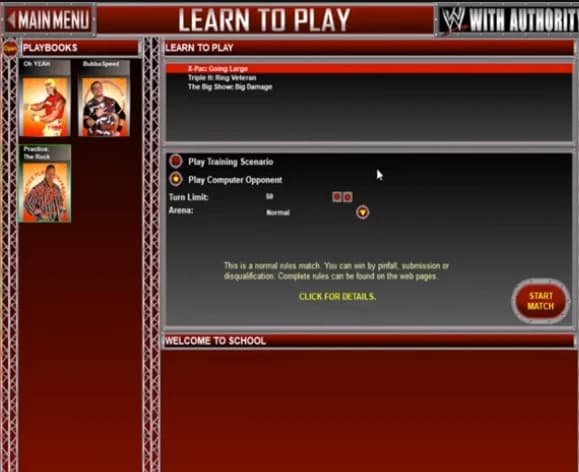Go back to Main Menu
Screen dimensions: 579x472
49,19
